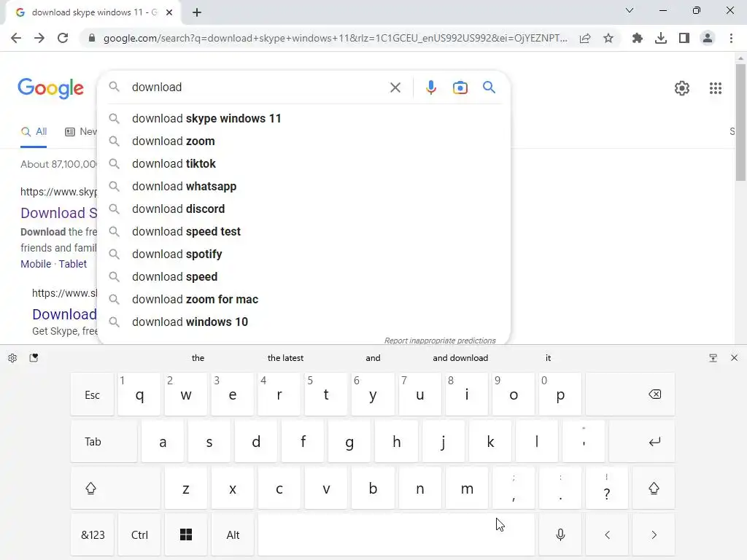Choose suggestion download speed

303,276
